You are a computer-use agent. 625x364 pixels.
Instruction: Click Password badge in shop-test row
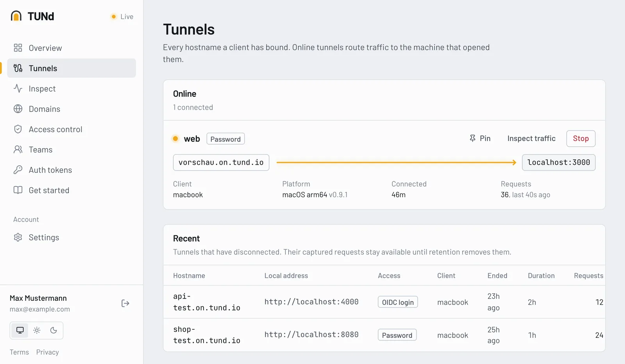[397, 335]
